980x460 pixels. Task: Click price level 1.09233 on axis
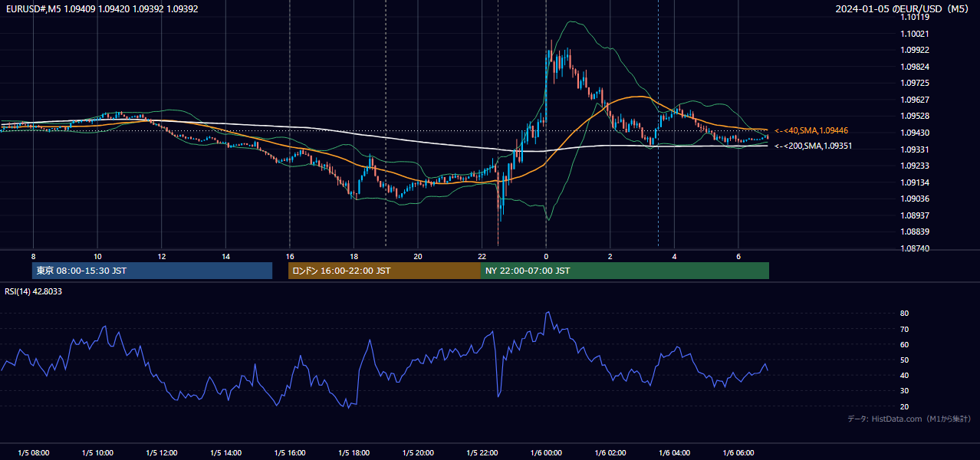pos(915,166)
